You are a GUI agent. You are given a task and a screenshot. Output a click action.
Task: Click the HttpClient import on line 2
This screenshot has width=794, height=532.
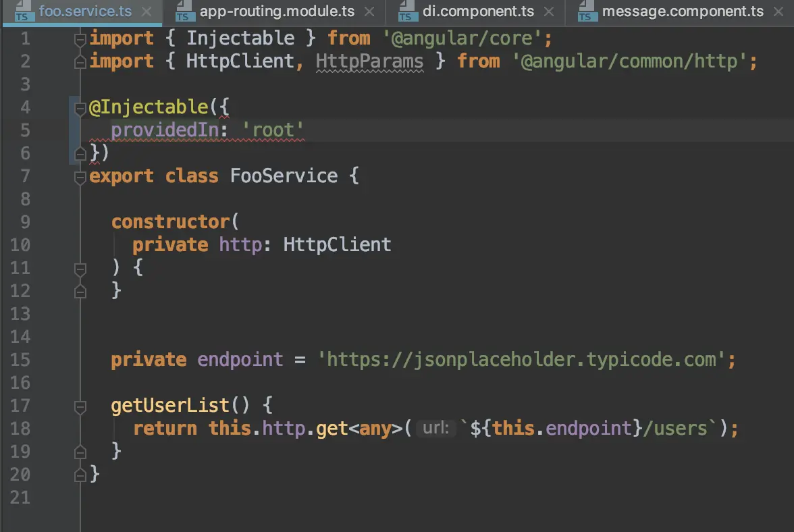(x=240, y=61)
